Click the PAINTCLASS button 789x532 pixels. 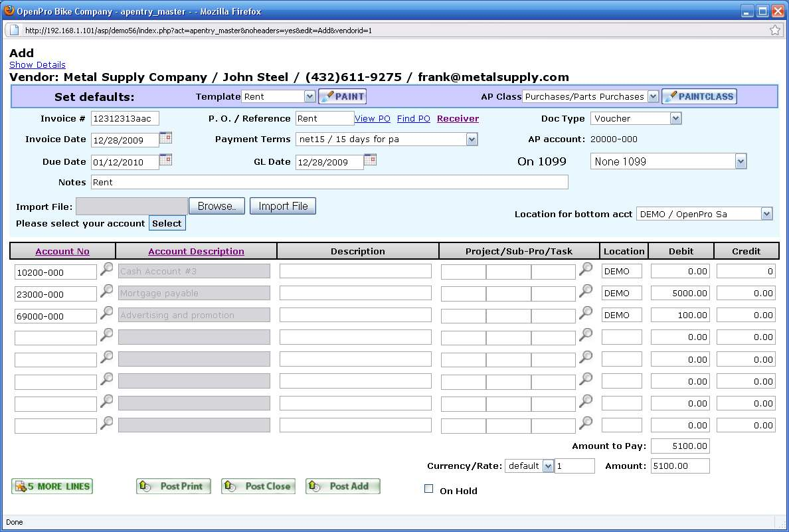coord(699,96)
